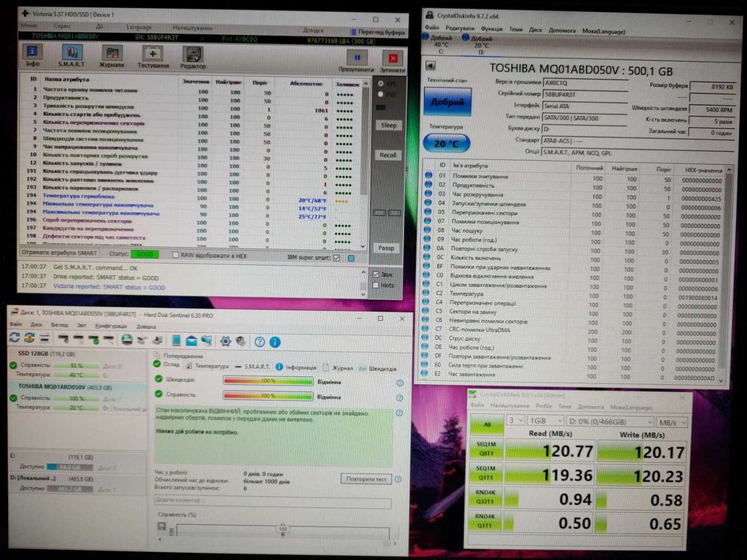Click second refresh-with-warning icon in Hard Disk Sentinel
Viewport: 747px width, 560px height.
[29, 338]
